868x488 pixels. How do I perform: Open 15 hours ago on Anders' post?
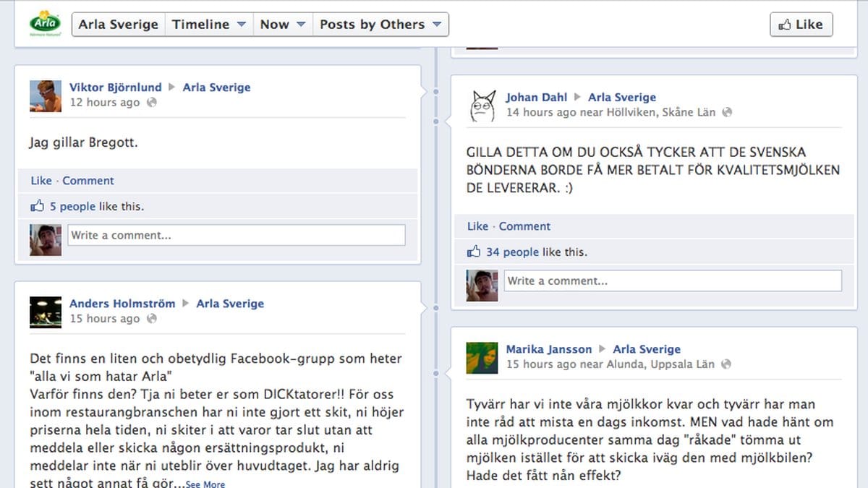(x=104, y=319)
